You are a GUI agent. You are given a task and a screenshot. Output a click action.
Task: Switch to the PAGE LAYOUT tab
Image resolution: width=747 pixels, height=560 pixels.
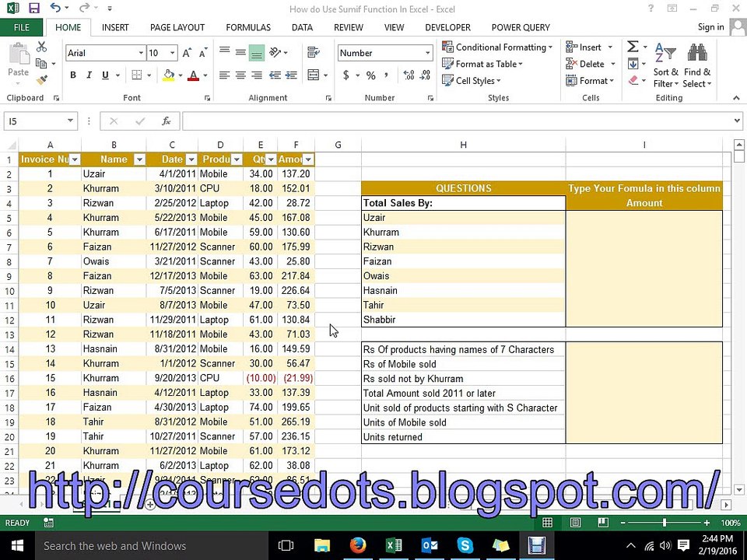[177, 28]
